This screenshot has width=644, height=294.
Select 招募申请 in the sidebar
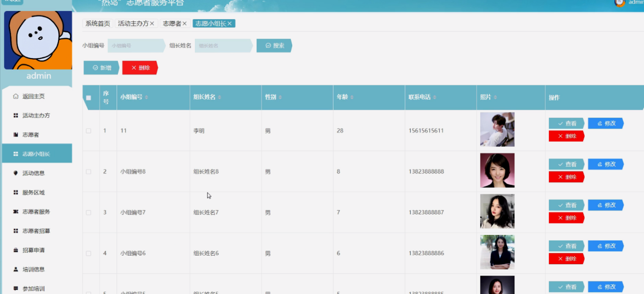click(x=37, y=250)
